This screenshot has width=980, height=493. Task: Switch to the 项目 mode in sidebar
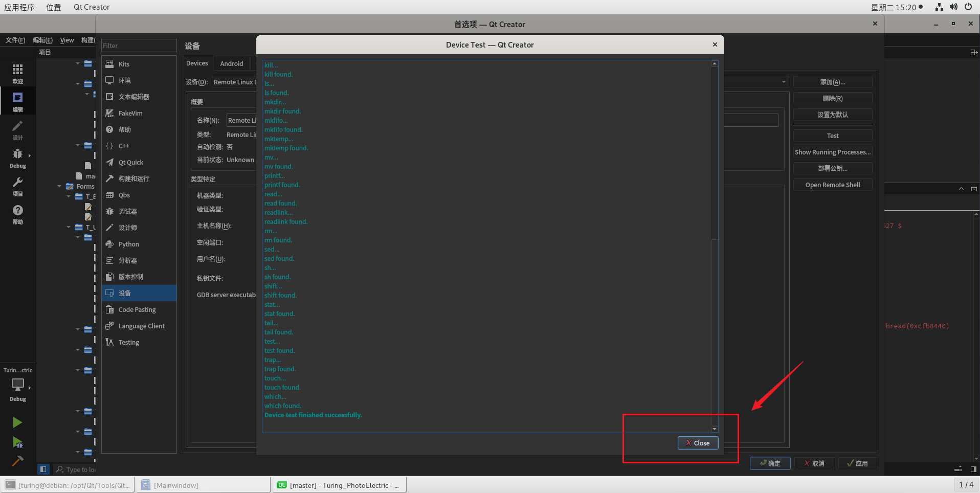pyautogui.click(x=18, y=186)
